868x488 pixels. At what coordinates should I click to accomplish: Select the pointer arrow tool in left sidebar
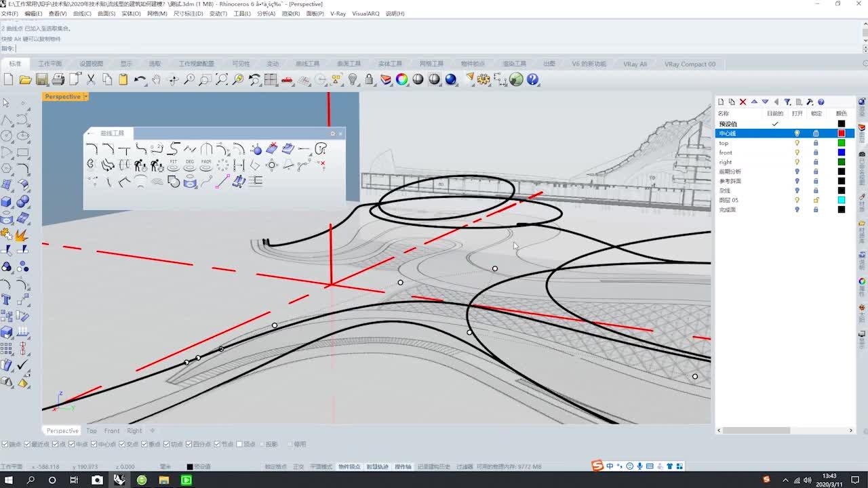[x=7, y=103]
